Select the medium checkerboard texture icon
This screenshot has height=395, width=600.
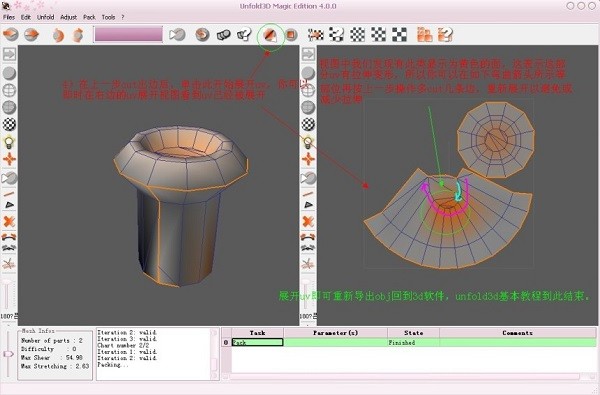pyautogui.click(x=378, y=35)
